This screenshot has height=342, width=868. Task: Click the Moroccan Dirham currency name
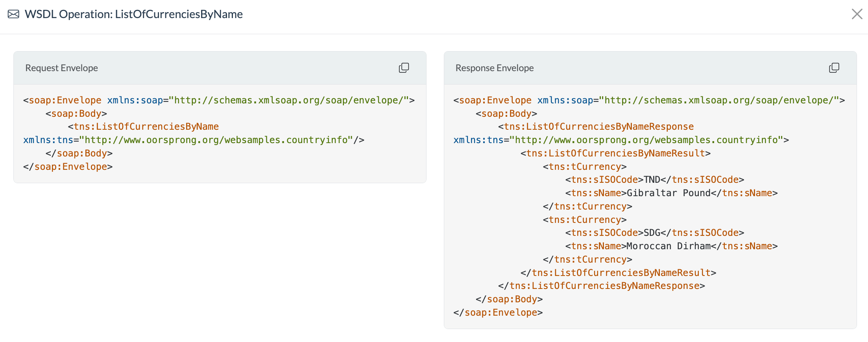click(x=669, y=246)
